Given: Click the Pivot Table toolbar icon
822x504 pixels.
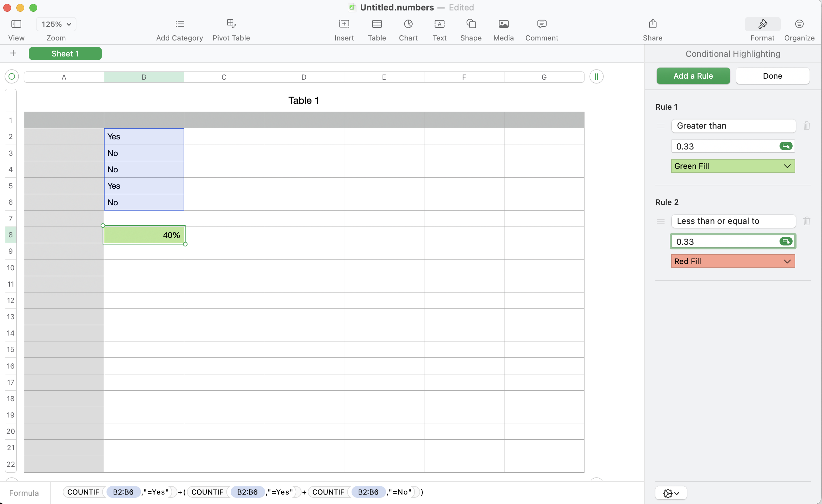Looking at the screenshot, I should coord(231,24).
